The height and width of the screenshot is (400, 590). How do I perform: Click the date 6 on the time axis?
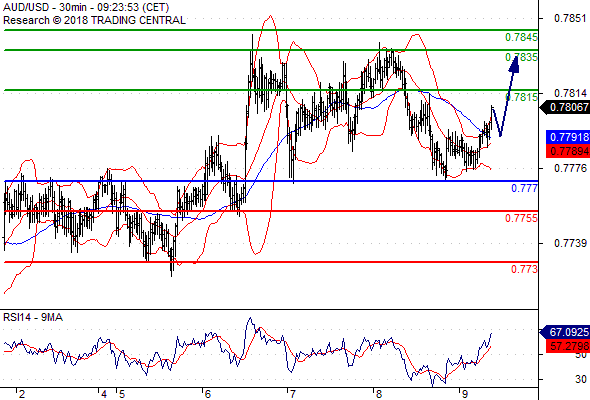click(207, 394)
